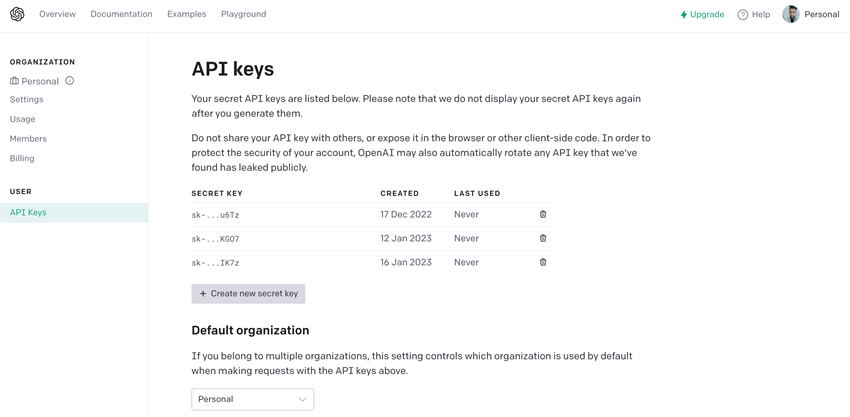Delete the sk-...u6Tz secret key

543,214
